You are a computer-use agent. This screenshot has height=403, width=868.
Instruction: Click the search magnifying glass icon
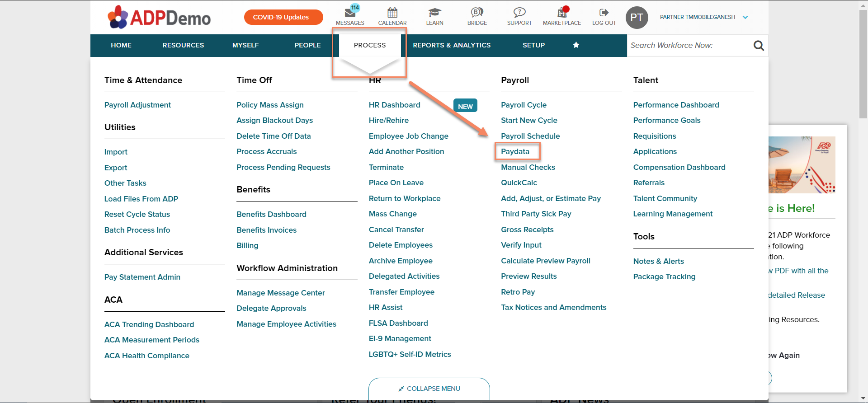759,46
